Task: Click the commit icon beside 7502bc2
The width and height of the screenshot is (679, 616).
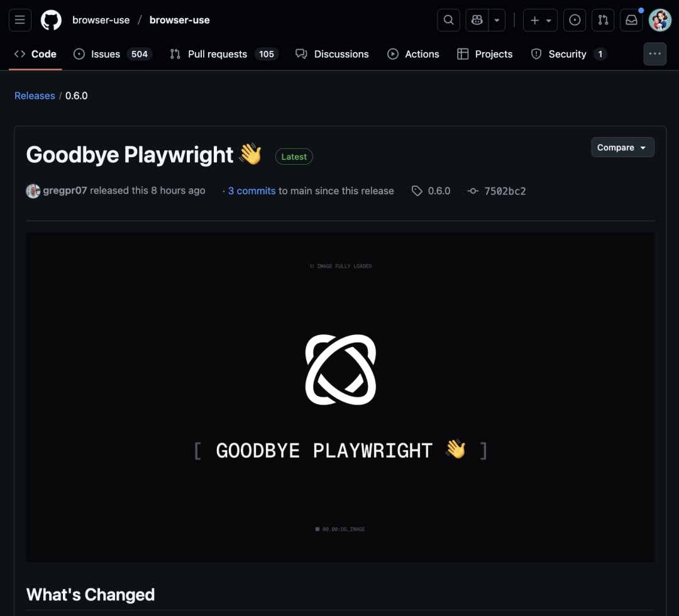Action: pos(473,191)
